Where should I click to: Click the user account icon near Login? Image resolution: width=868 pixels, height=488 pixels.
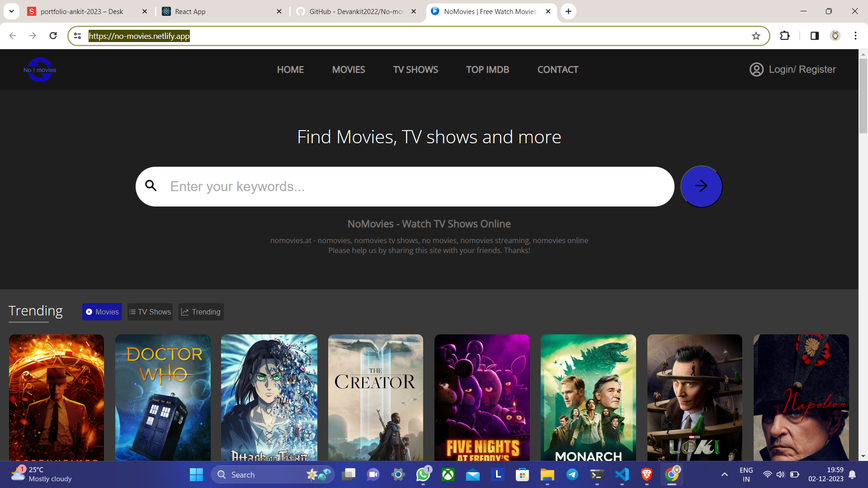[756, 70]
